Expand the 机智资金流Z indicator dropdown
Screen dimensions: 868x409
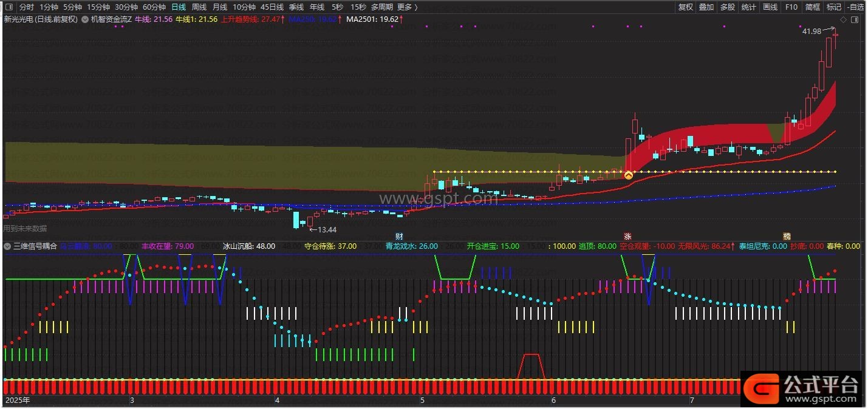(x=86, y=19)
